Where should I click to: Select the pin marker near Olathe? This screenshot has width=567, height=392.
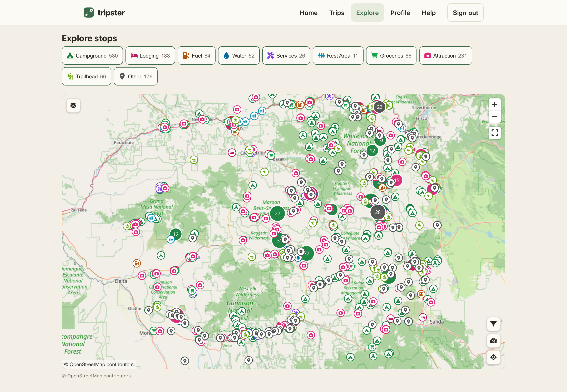pos(148,310)
